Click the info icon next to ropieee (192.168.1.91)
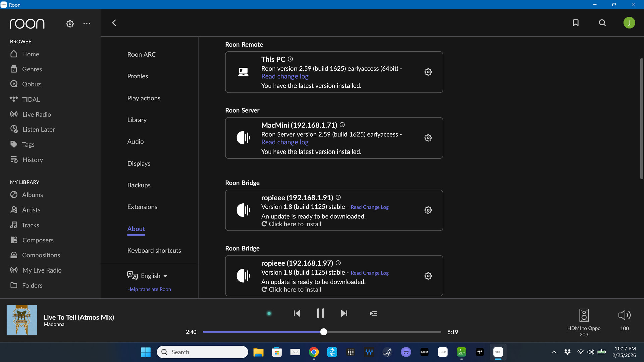 coord(338,197)
